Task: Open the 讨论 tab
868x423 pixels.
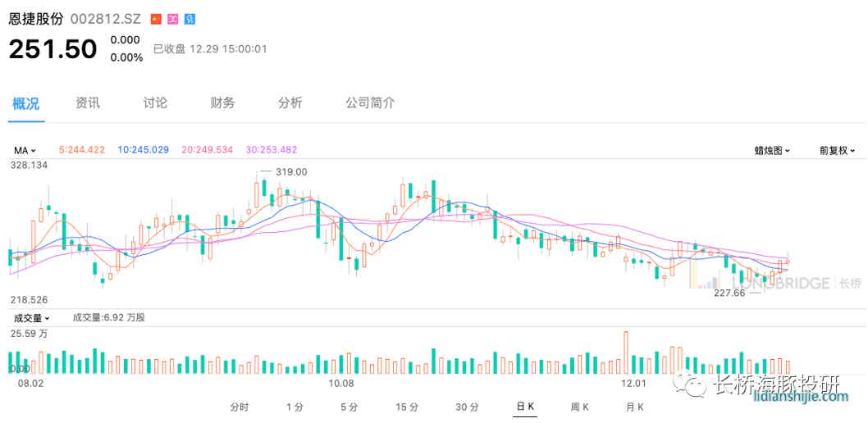Action: 155,102
